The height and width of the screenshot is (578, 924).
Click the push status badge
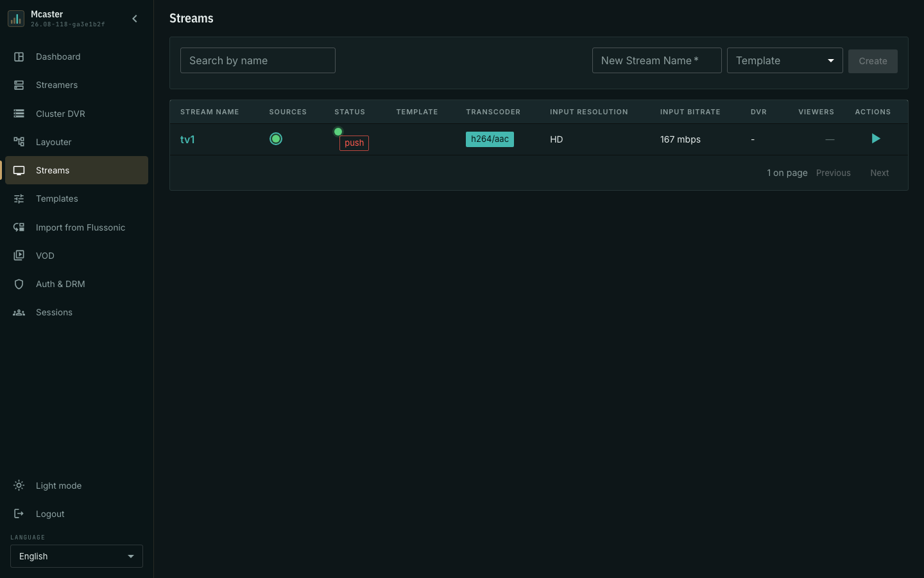354,143
